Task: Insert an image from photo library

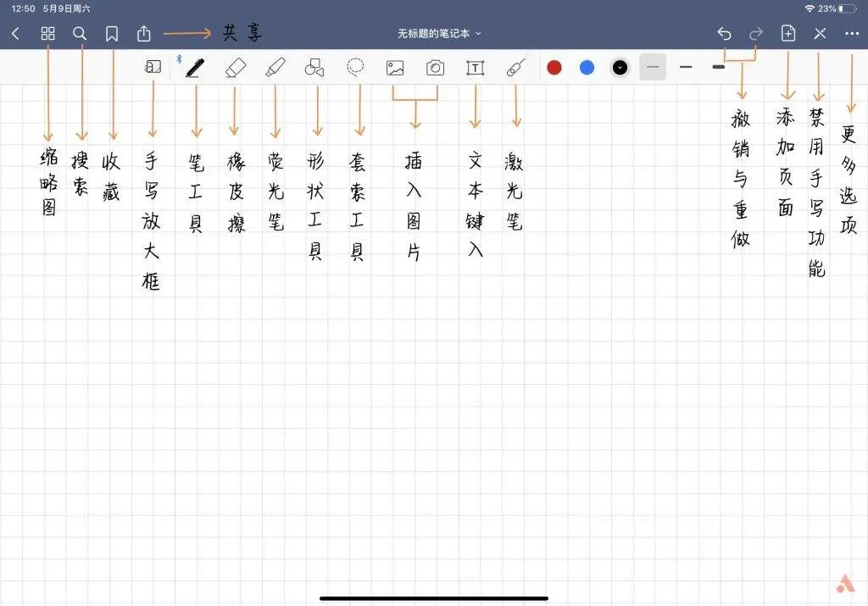Action: coord(395,68)
